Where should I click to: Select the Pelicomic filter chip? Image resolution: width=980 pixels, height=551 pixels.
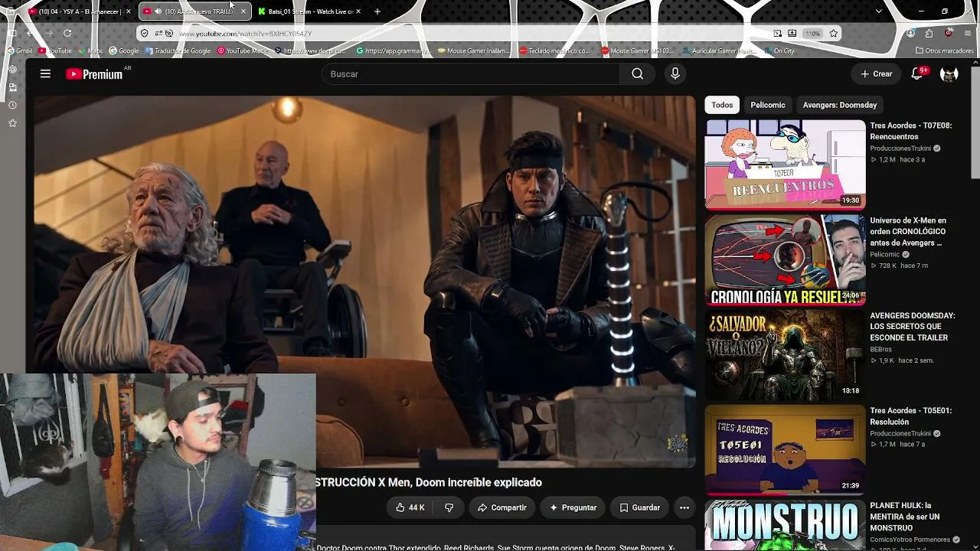pyautogui.click(x=768, y=105)
